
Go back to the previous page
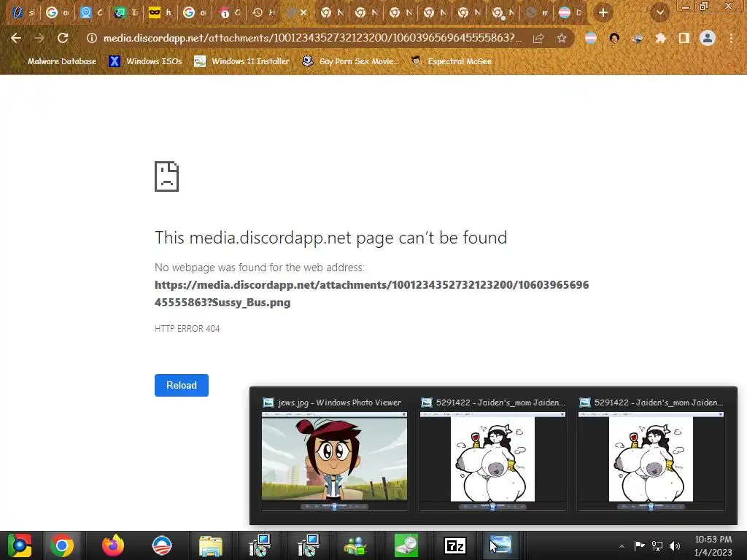pyautogui.click(x=16, y=38)
